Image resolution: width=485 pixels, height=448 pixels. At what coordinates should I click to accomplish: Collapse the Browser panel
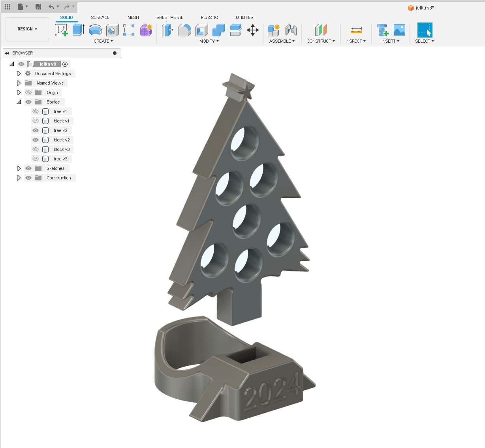[x=7, y=53]
